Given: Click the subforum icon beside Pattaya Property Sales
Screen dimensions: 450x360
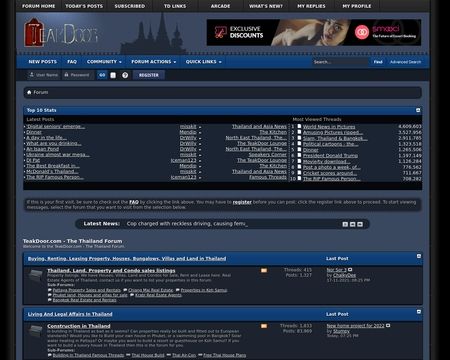Looking at the screenshot, I should (x=50, y=290).
